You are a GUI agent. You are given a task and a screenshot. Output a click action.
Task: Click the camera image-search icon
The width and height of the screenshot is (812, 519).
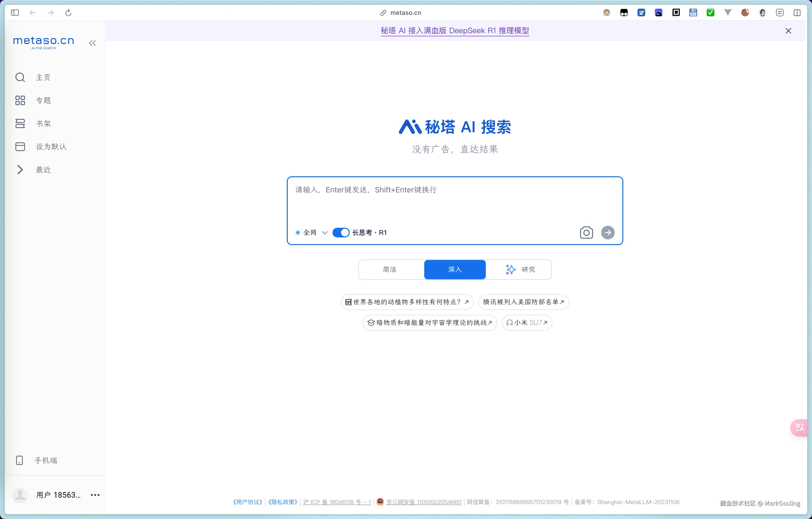point(586,233)
